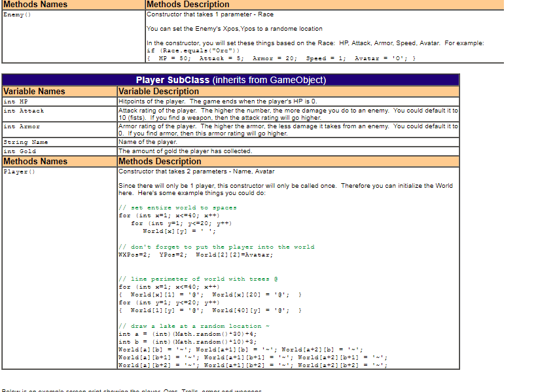Click 'Variable Names' header in Player table
The width and height of the screenshot is (536, 392).
[x=60, y=92]
